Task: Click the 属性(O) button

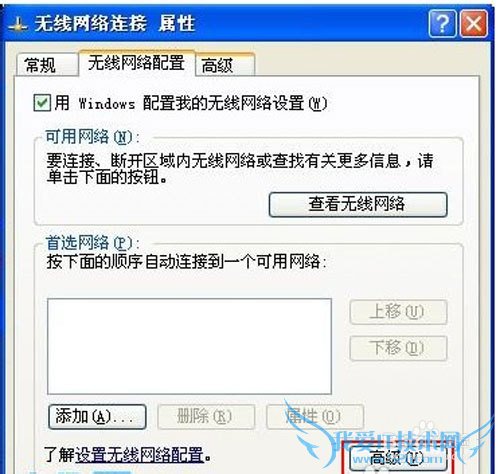Action: 315,417
